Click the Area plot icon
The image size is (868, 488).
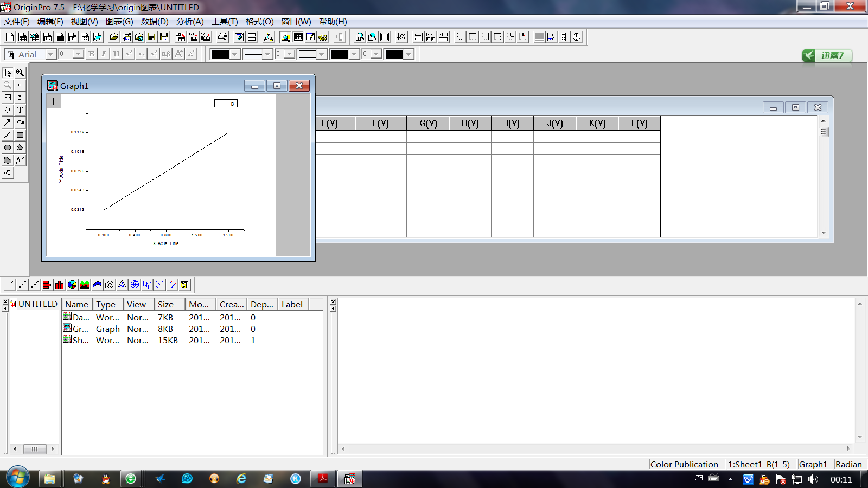(x=85, y=285)
